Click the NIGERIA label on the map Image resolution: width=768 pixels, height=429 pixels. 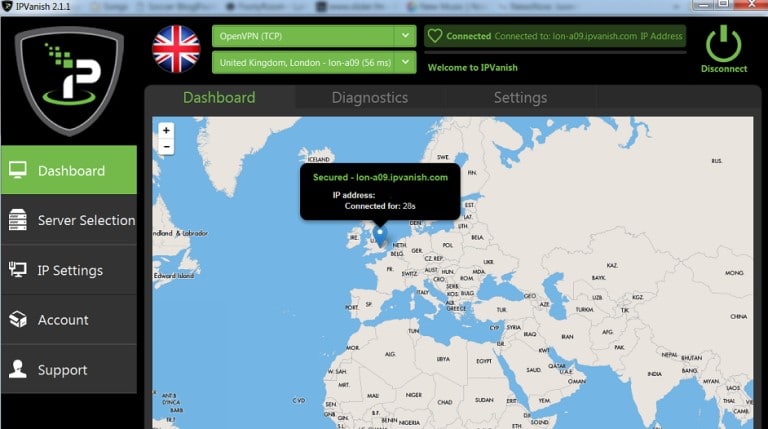[409, 423]
